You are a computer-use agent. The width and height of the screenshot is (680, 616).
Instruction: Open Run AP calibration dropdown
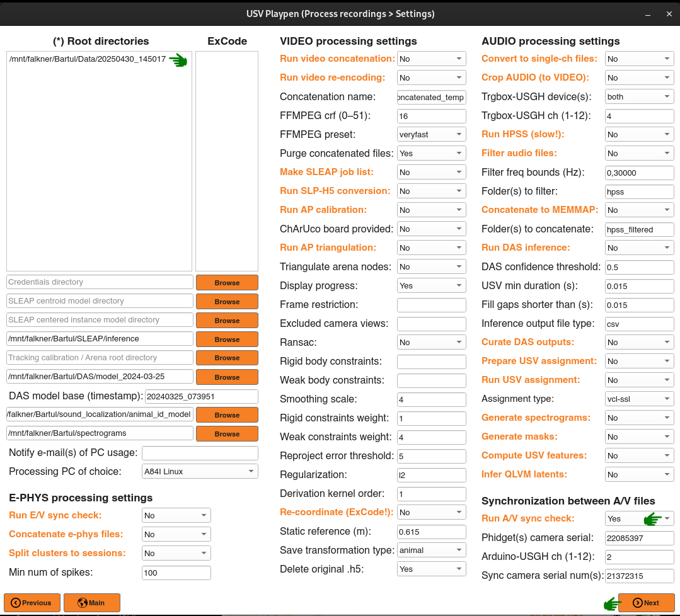pos(432,210)
